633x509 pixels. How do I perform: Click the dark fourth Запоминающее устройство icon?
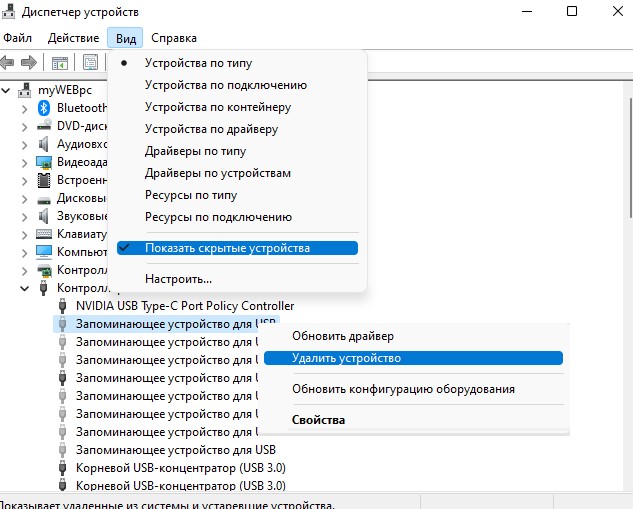[63, 378]
